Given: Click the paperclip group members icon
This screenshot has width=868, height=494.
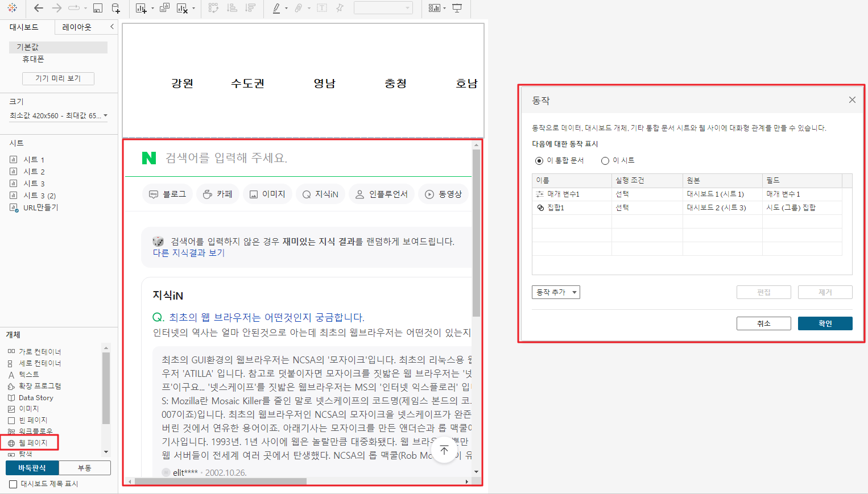Looking at the screenshot, I should [x=298, y=8].
